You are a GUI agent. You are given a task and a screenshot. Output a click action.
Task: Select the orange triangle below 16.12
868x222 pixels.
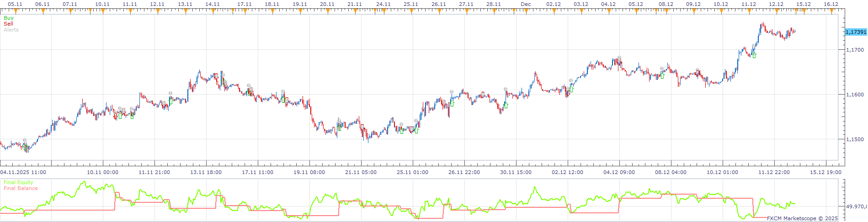click(x=831, y=11)
